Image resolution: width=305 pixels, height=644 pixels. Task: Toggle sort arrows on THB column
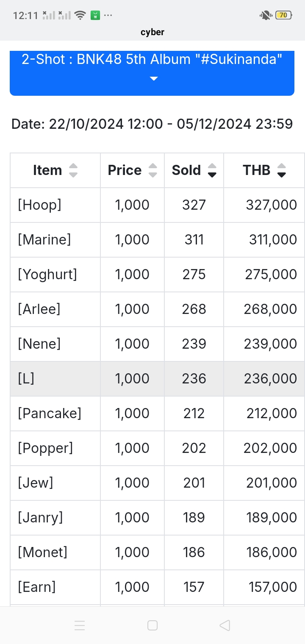[x=281, y=170]
